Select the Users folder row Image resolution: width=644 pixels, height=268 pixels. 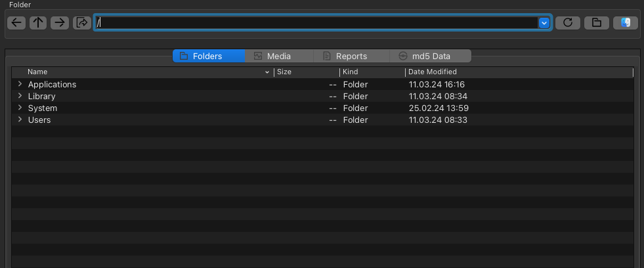point(39,120)
